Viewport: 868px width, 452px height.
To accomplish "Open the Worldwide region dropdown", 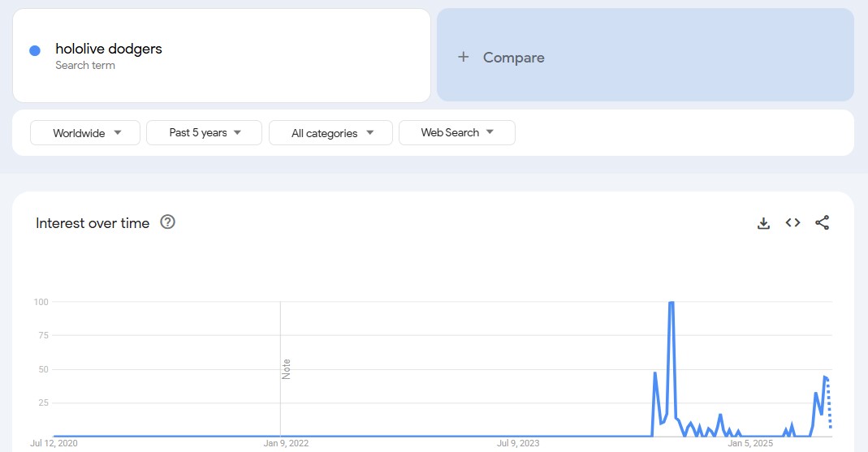I will (85, 133).
